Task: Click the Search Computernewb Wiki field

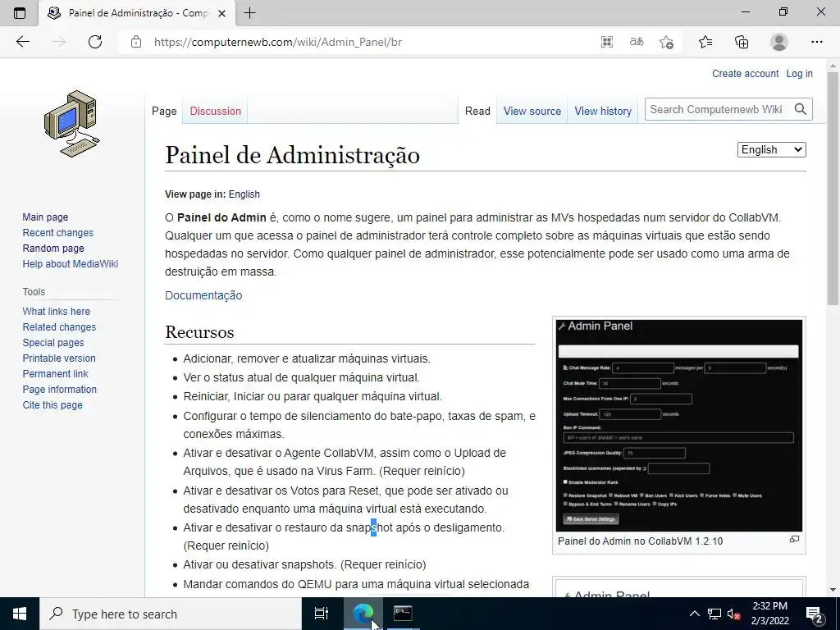Action: tap(718, 109)
